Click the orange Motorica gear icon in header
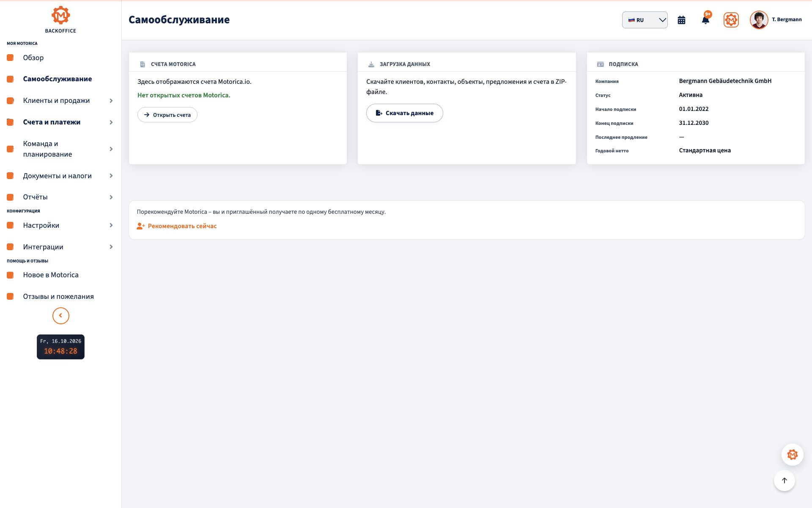The image size is (812, 508). (731, 20)
